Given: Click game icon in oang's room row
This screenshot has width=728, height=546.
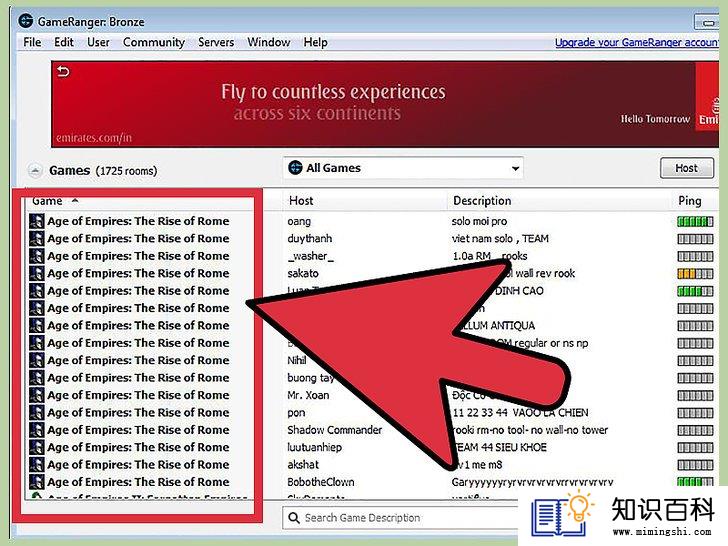Looking at the screenshot, I should [x=37, y=221].
